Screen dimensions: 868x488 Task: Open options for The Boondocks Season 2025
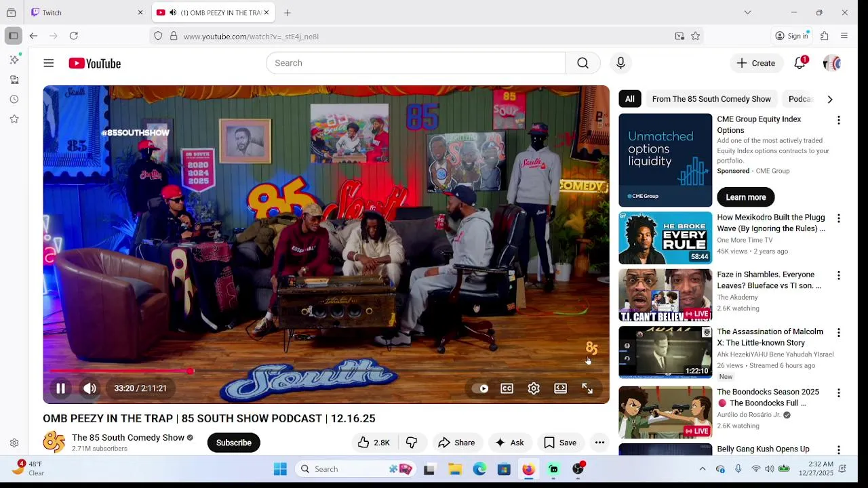tap(839, 393)
